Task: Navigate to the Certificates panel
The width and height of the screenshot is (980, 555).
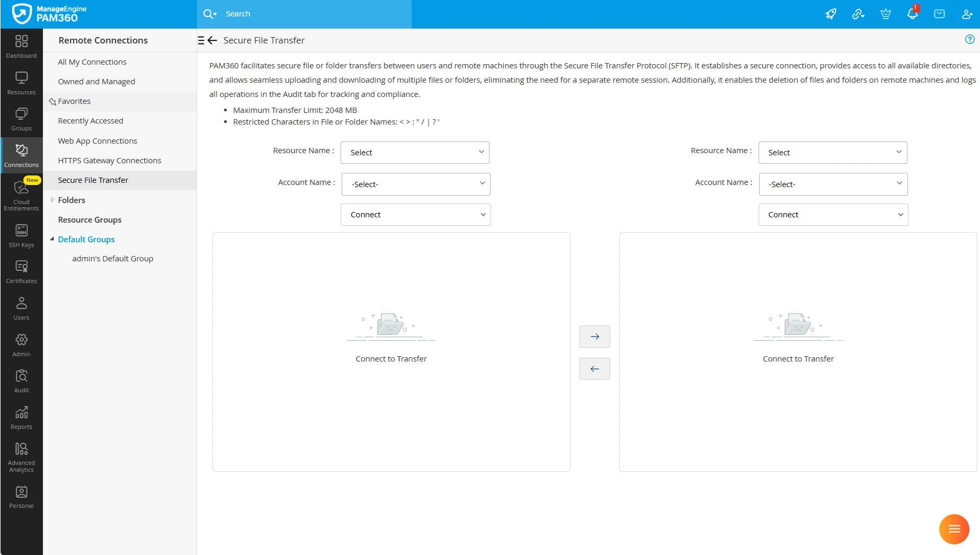Action: pyautogui.click(x=21, y=271)
